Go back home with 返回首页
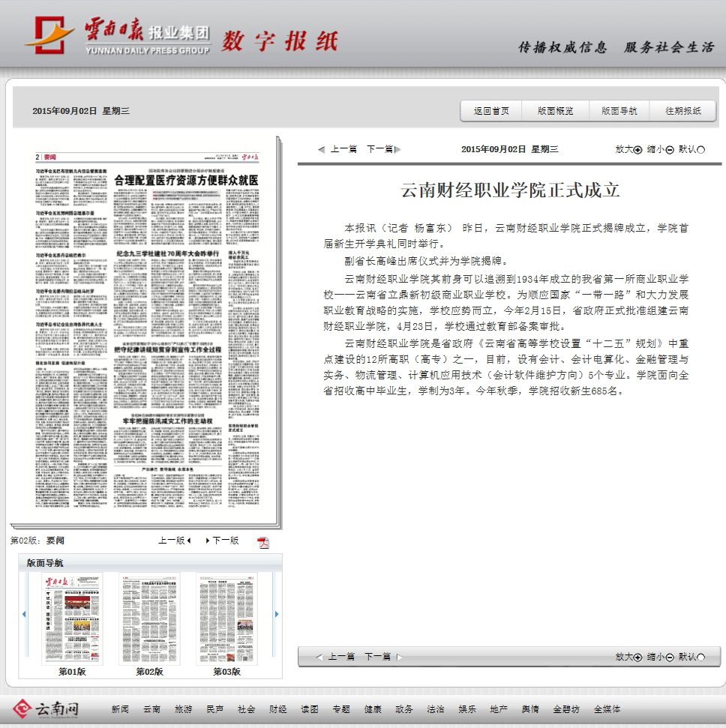Image resolution: width=726 pixels, height=728 pixels. coord(491,111)
